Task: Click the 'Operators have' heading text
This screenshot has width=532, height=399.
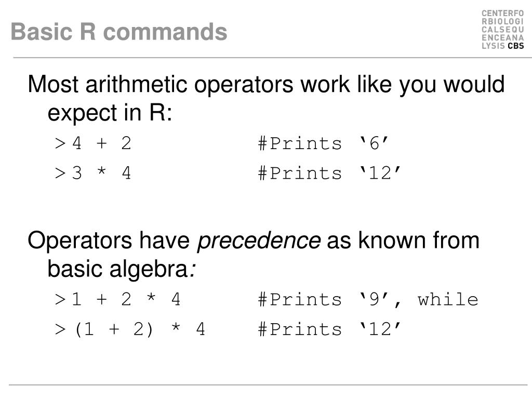Action: pyautogui.click(x=109, y=240)
